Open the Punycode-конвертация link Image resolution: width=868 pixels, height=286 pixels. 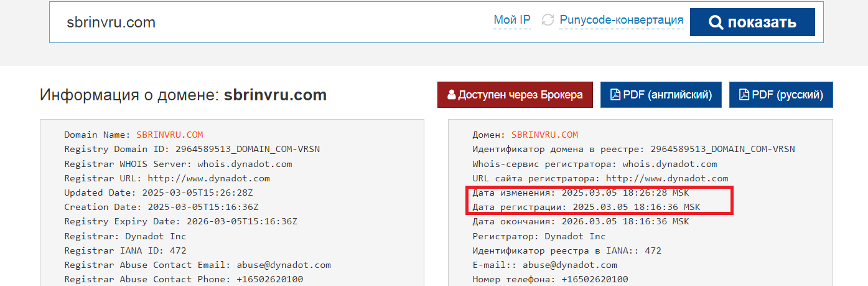(622, 20)
